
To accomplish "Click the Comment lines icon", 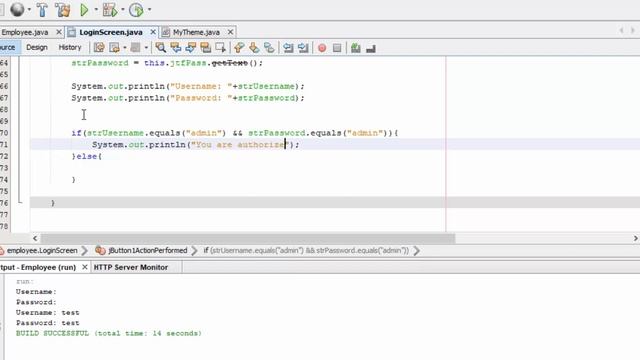I will (x=356, y=48).
